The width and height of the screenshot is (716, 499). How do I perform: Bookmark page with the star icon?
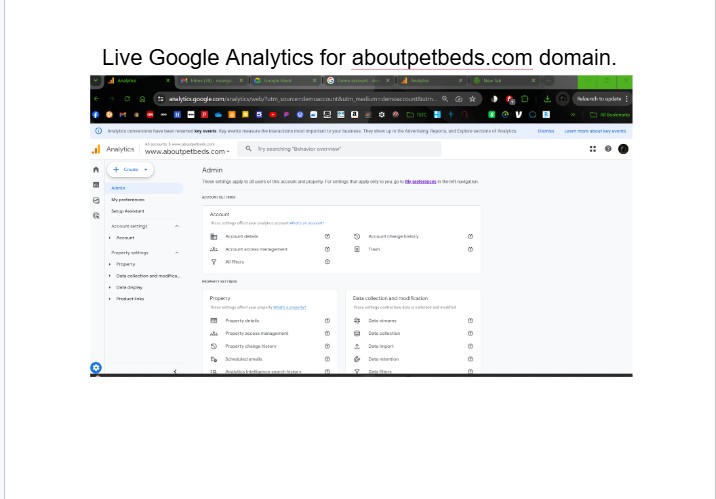(472, 99)
